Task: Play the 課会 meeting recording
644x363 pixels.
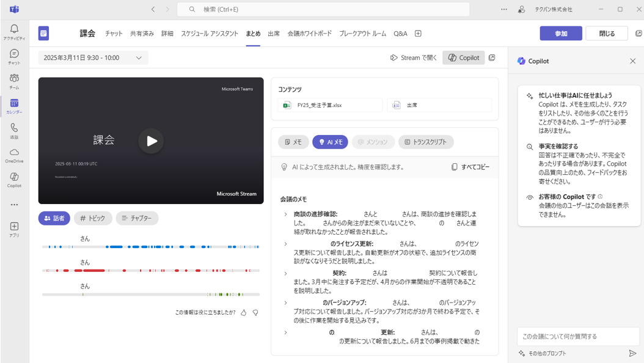Action: click(x=151, y=141)
